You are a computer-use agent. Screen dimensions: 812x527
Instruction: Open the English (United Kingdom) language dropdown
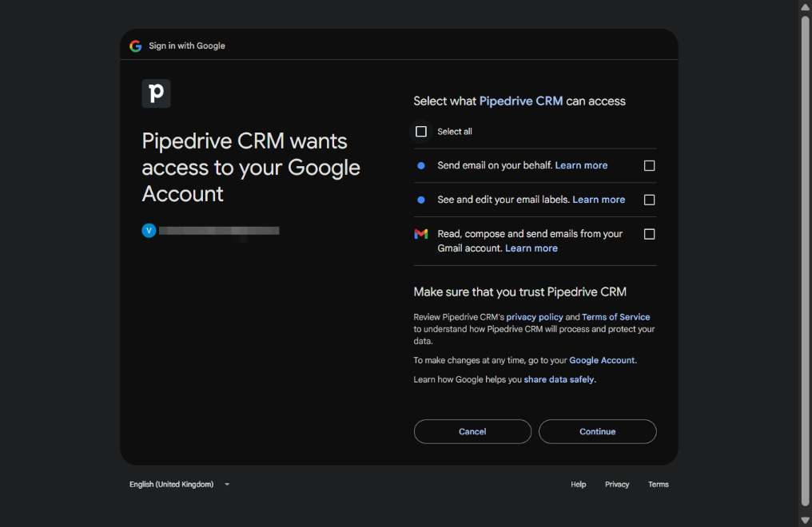coord(180,485)
